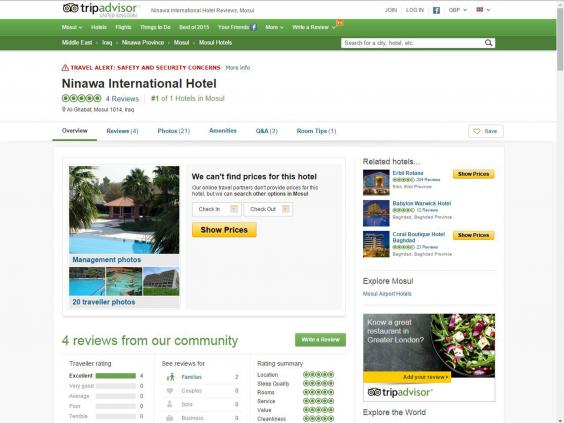Click the Management photos link
The image size is (564, 423).
coord(106,260)
